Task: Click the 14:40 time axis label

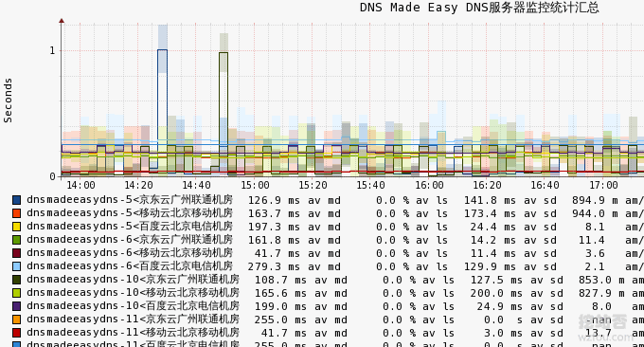Action: 196,186
